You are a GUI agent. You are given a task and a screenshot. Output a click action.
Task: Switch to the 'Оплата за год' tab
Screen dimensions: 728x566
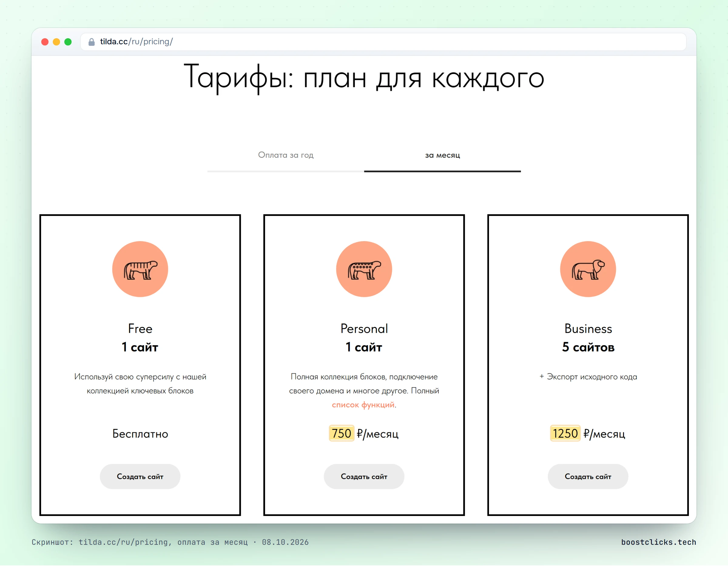[286, 155]
